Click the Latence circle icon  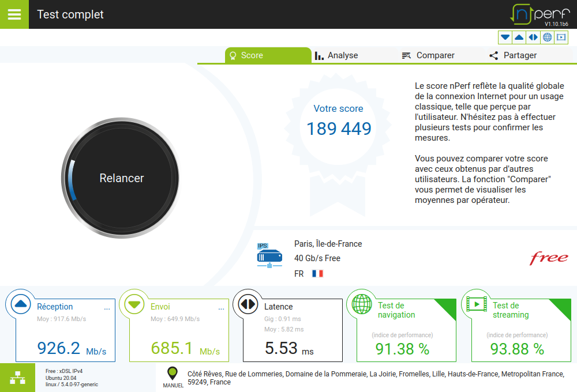(x=248, y=304)
